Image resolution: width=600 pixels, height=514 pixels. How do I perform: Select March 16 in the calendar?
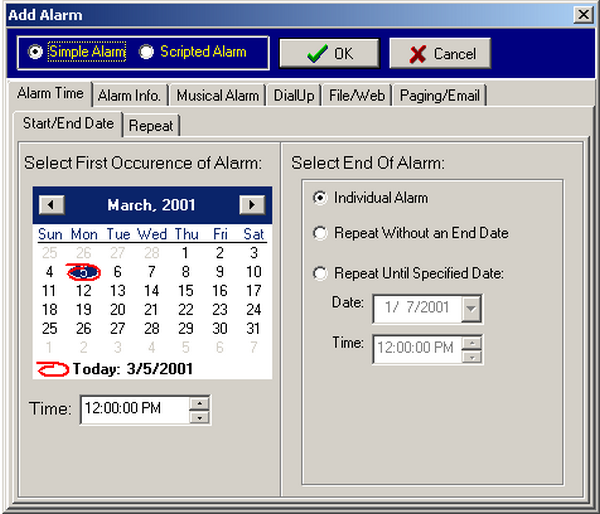pos(220,291)
